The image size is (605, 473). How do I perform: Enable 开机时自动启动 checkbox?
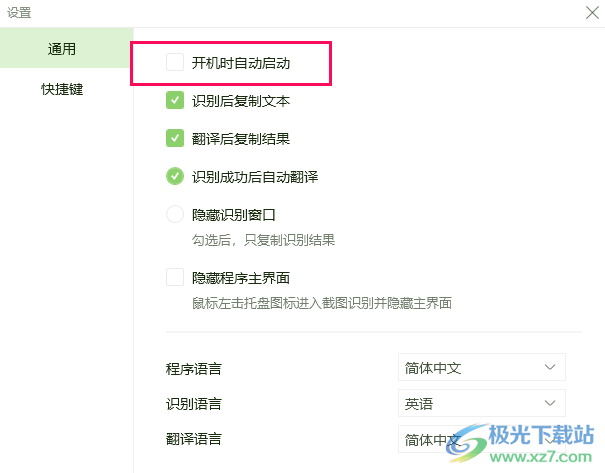175,63
